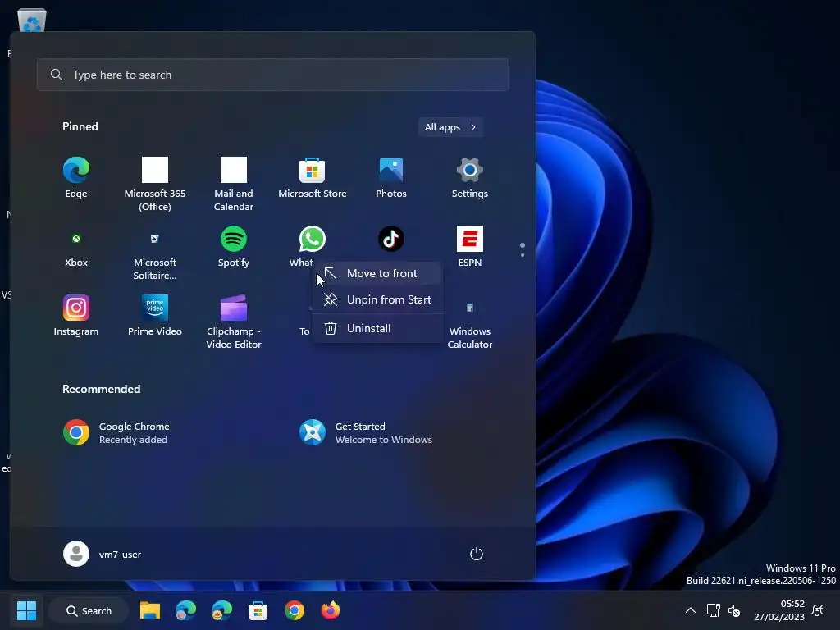Choose Unpin from Start

[x=377, y=299]
